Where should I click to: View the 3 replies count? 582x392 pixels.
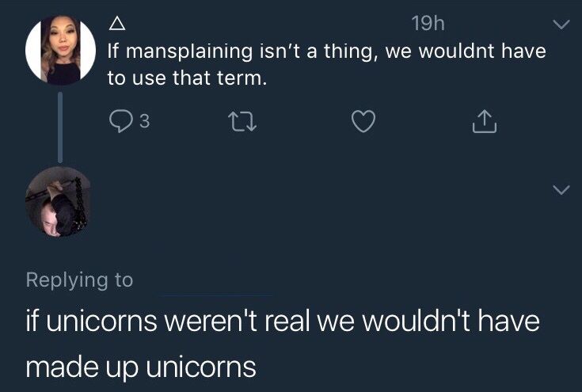[144, 121]
